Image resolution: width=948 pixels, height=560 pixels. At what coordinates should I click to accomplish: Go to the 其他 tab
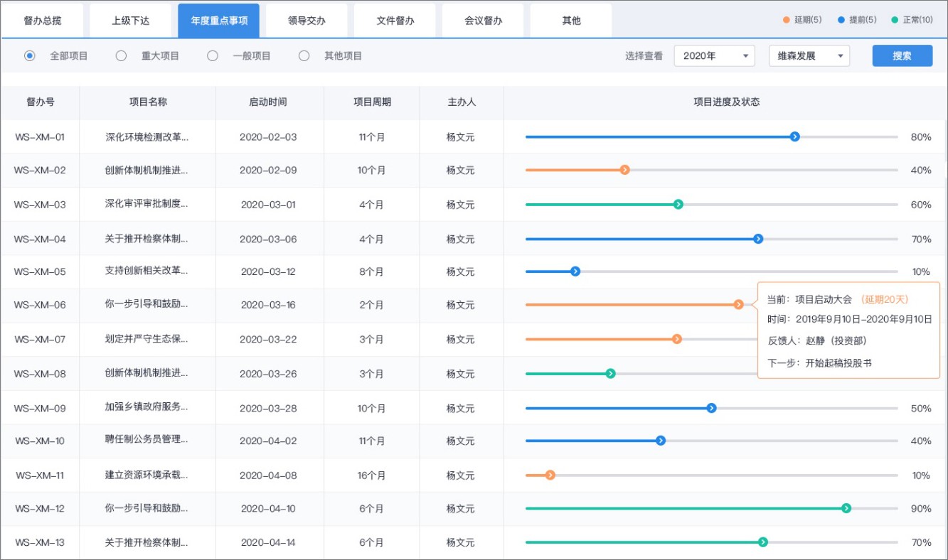point(571,21)
